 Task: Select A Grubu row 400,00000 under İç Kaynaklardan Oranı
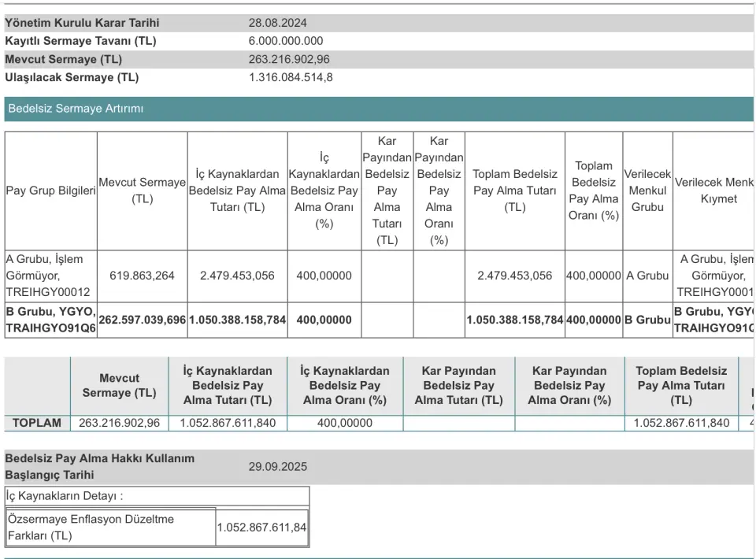[x=324, y=276]
